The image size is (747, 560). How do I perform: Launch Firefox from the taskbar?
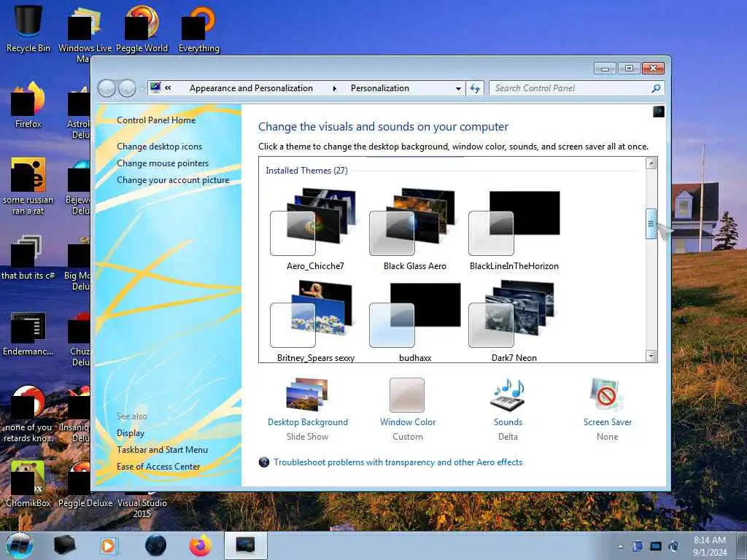(x=200, y=545)
